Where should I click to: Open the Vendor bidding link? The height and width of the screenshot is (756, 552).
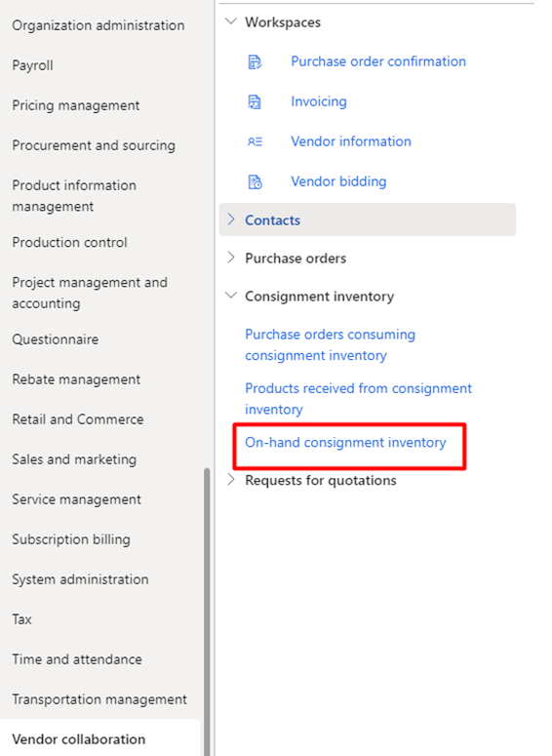coord(338,181)
